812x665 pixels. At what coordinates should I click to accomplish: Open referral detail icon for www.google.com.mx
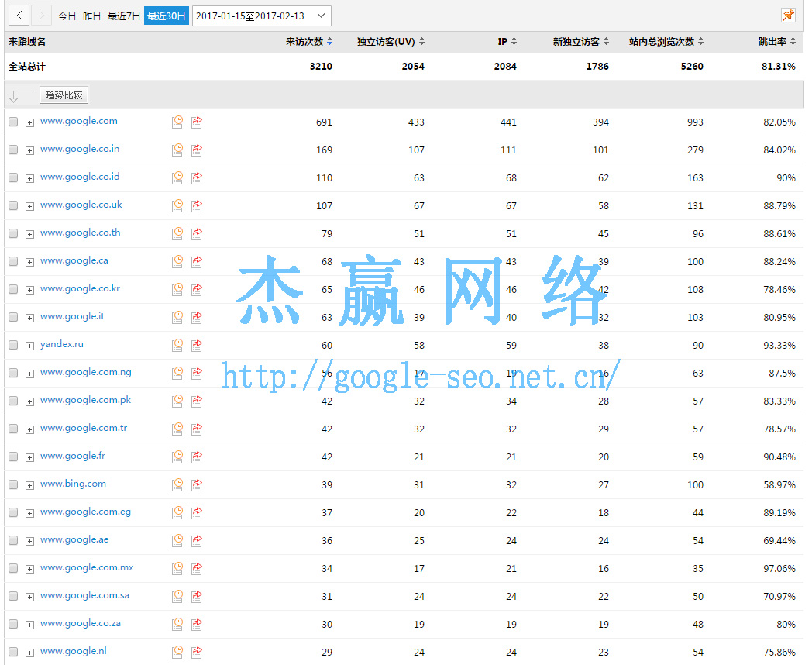click(x=196, y=569)
